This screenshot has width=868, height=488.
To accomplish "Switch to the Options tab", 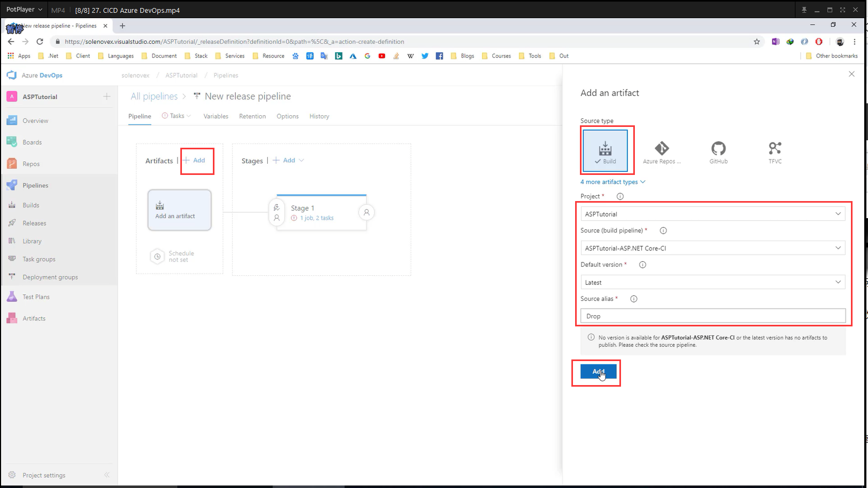I will 288,116.
